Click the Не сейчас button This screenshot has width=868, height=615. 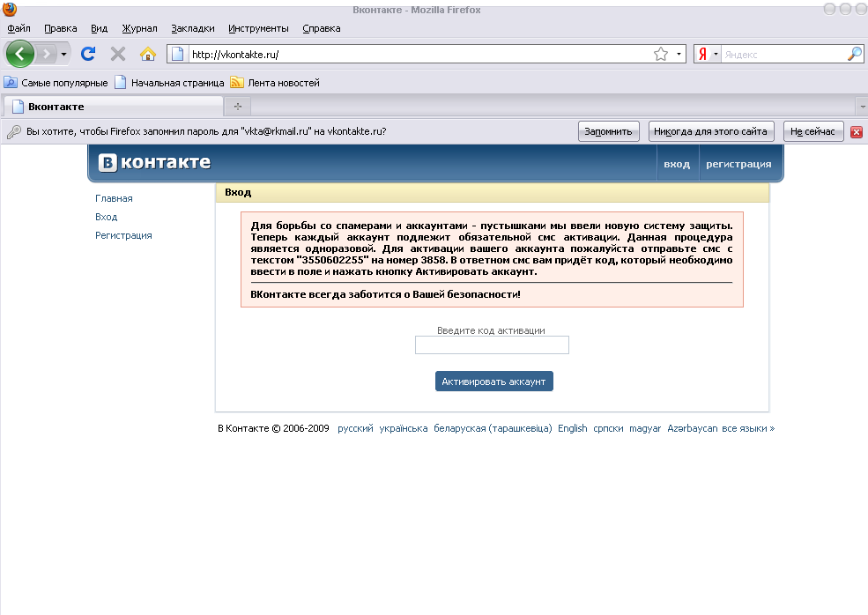pyautogui.click(x=813, y=131)
